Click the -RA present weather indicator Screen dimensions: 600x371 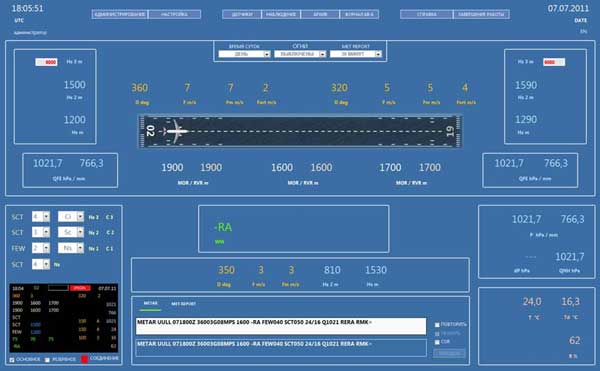[x=223, y=227]
